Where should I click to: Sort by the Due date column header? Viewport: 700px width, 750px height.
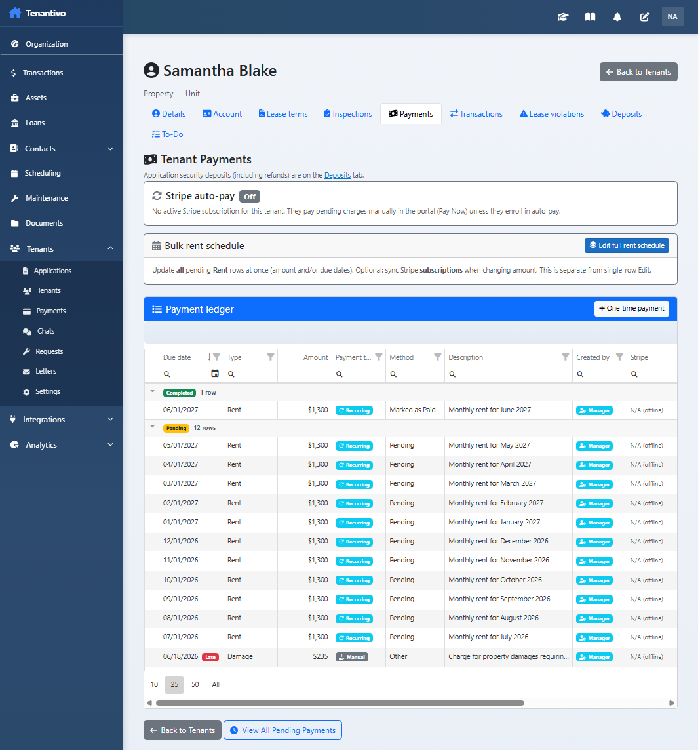pos(177,357)
